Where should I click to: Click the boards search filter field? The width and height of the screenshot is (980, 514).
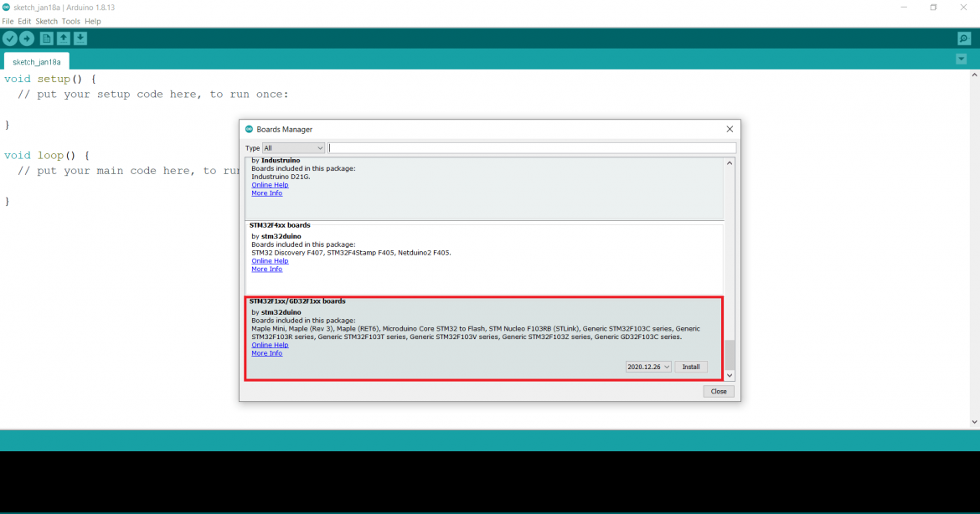pyautogui.click(x=532, y=148)
